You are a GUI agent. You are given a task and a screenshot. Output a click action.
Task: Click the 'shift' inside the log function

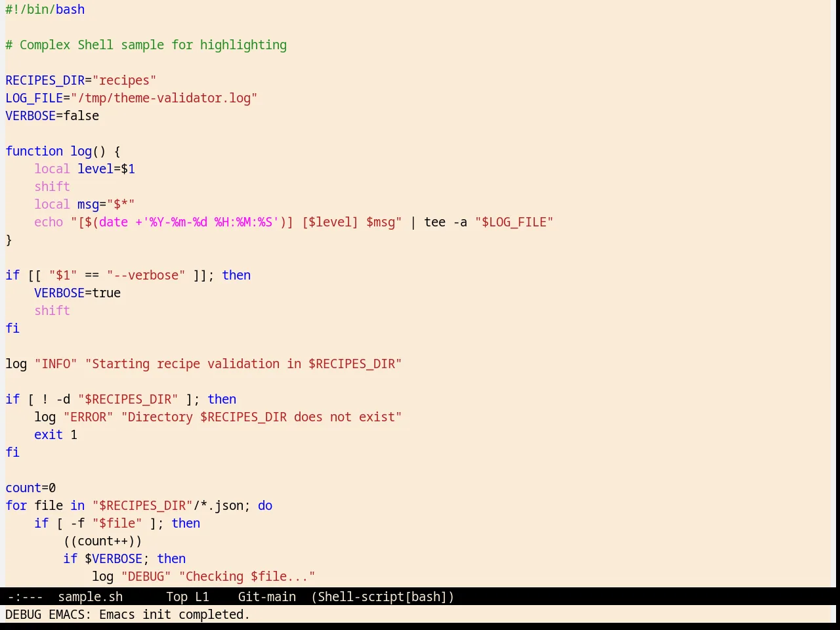(52, 187)
